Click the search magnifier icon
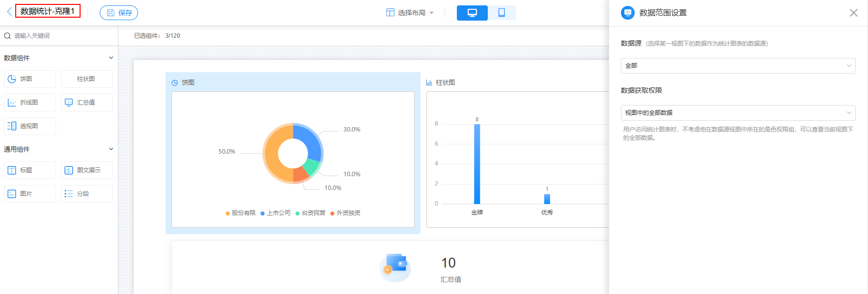Image resolution: width=868 pixels, height=294 pixels. coord(7,36)
